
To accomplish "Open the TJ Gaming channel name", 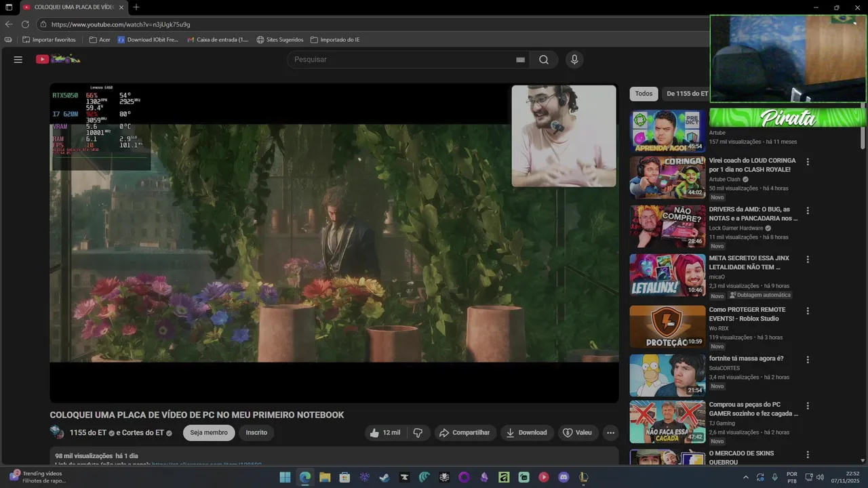I will tap(722, 424).
